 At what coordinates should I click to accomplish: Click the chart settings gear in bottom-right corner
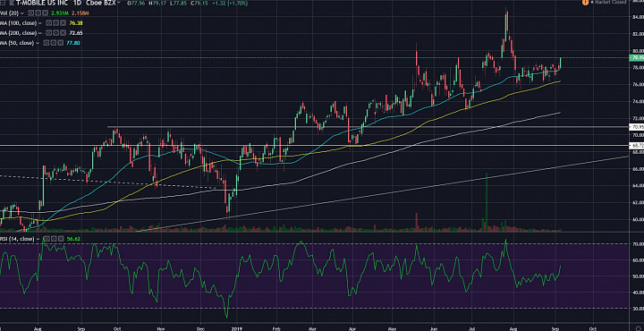(x=638, y=328)
